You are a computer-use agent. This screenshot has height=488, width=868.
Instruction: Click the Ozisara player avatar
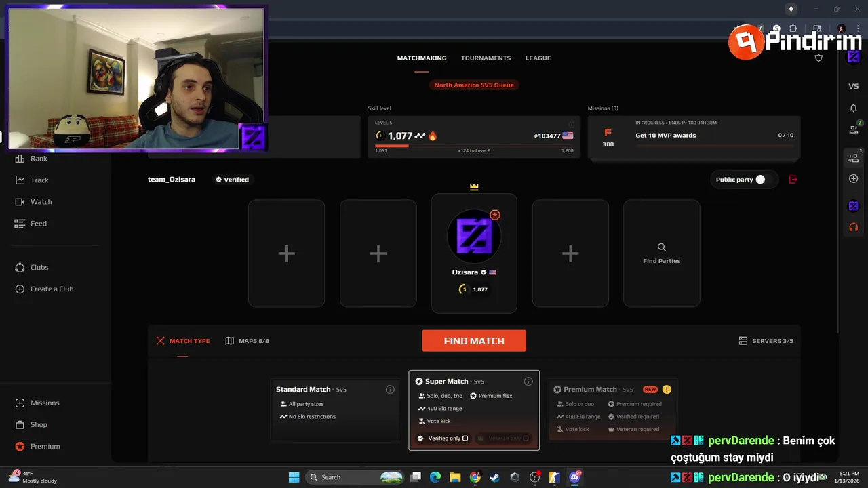tap(474, 236)
